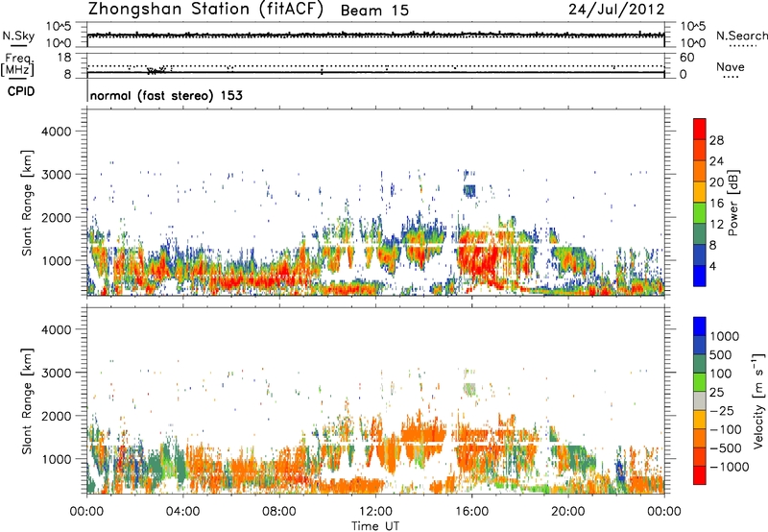Screen dimensions: 768x532
Task: Click the "18" tick on the frequency axis
Action: click(x=64, y=58)
